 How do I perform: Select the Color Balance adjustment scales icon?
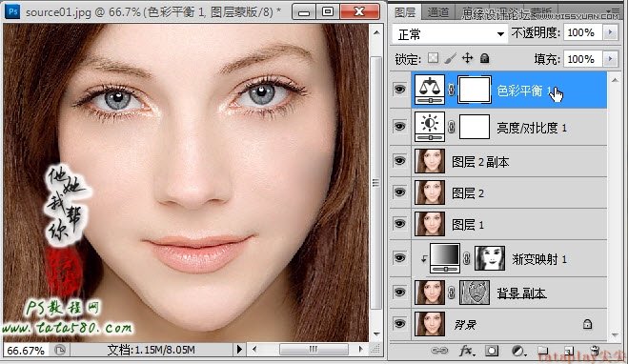[430, 91]
